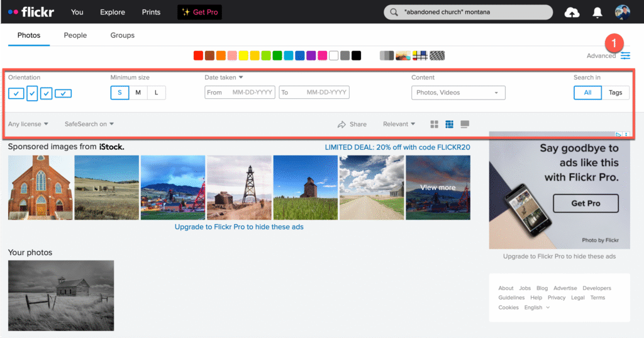The width and height of the screenshot is (644, 338).
Task: Expand the Content Photos, Videos dropdown
Action: [x=458, y=93]
